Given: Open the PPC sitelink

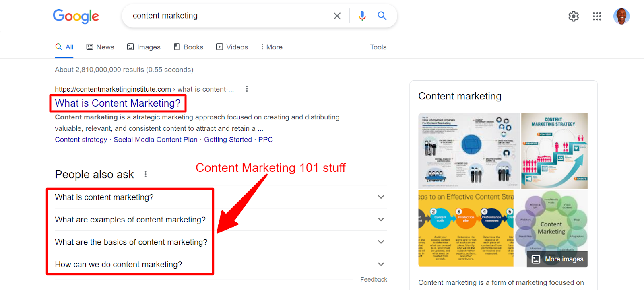Looking at the screenshot, I should [x=266, y=140].
